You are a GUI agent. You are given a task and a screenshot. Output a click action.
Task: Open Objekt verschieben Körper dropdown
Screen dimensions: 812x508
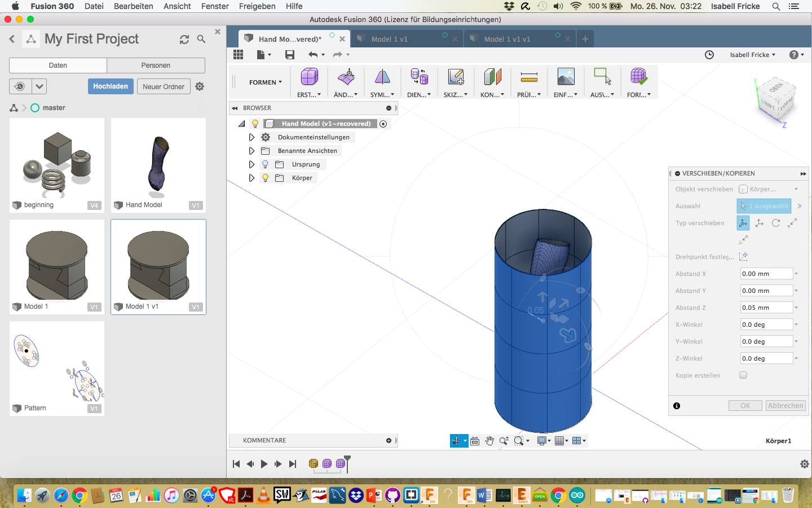pyautogui.click(x=769, y=189)
